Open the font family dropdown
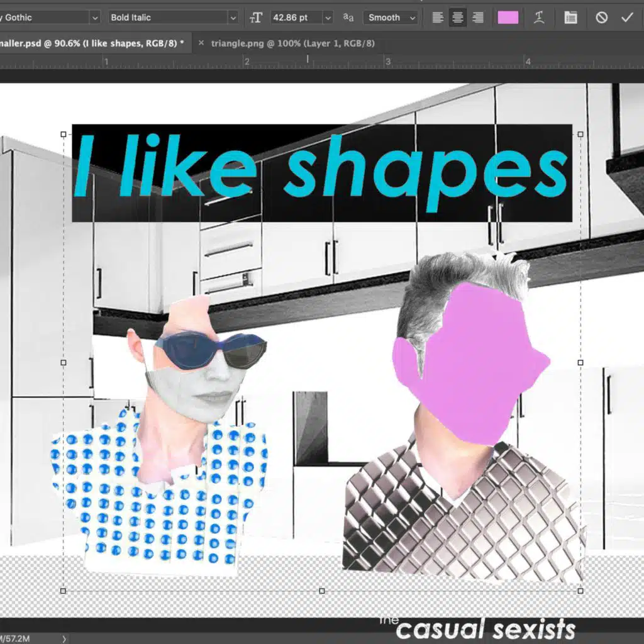 tap(95, 18)
